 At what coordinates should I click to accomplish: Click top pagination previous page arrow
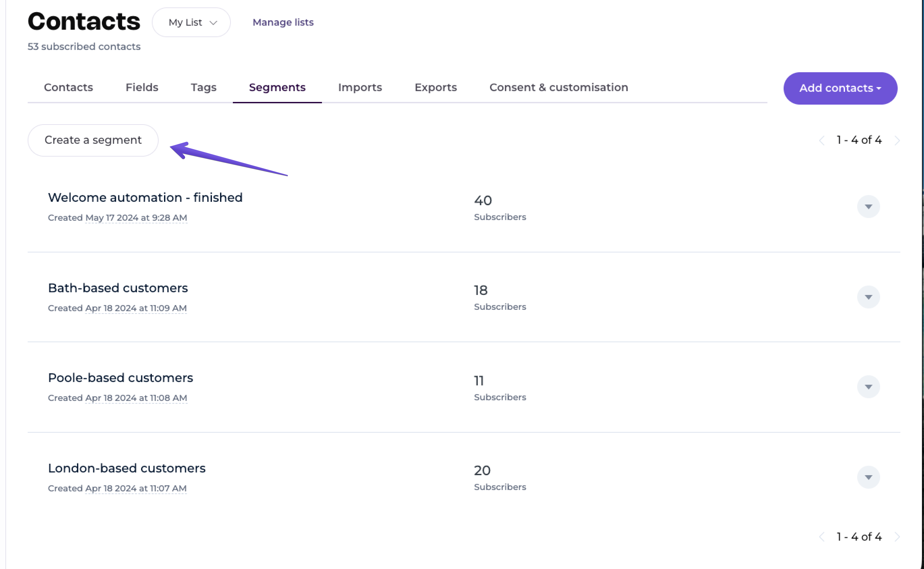pos(822,140)
